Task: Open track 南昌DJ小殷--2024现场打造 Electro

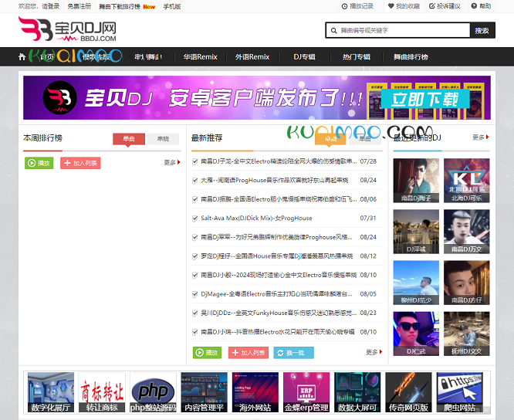Action: tap(279, 275)
